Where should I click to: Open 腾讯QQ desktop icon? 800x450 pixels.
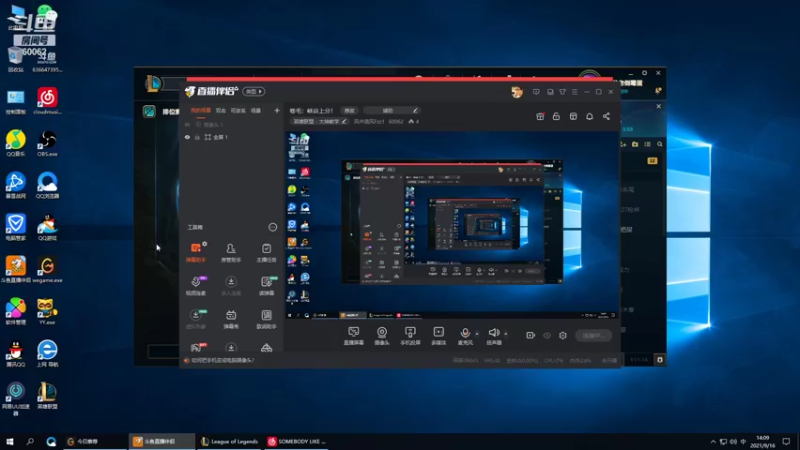[15, 354]
